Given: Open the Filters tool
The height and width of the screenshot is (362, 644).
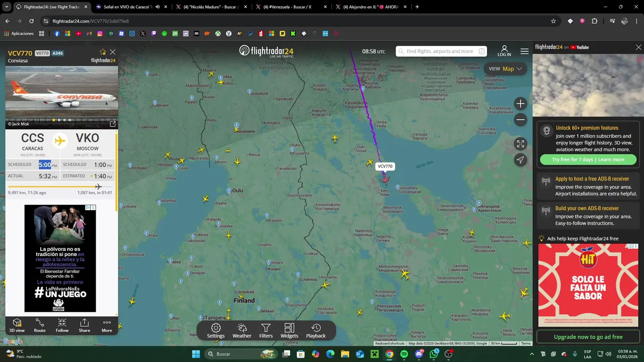Looking at the screenshot, I should point(266,331).
